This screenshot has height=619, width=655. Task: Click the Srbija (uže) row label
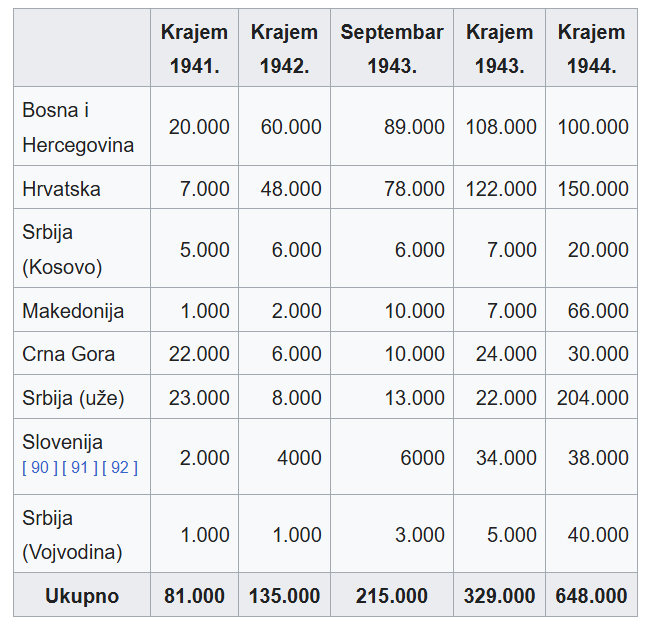click(73, 398)
